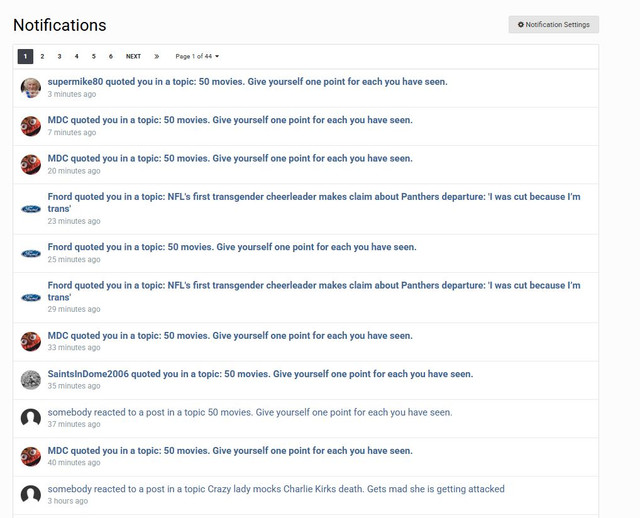Screen dimensions: 640x518
Task: Jump to last page double-arrow icon
Action: tap(156, 56)
